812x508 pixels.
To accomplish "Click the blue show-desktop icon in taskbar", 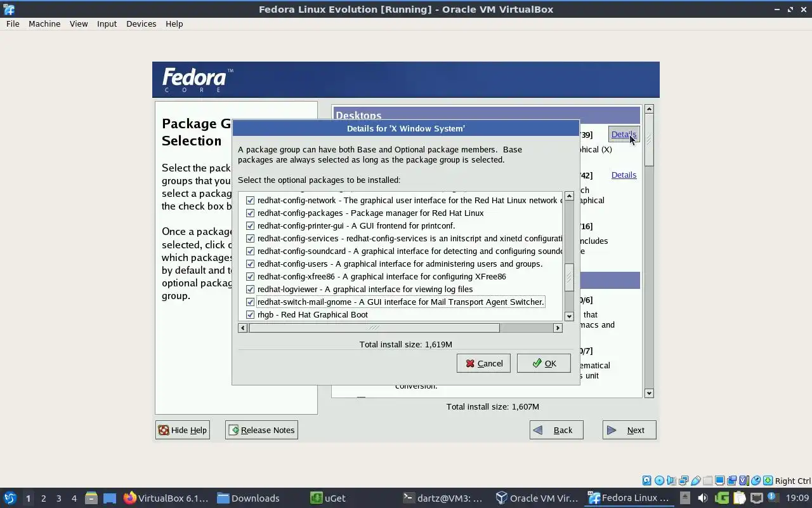I will click(x=110, y=498).
